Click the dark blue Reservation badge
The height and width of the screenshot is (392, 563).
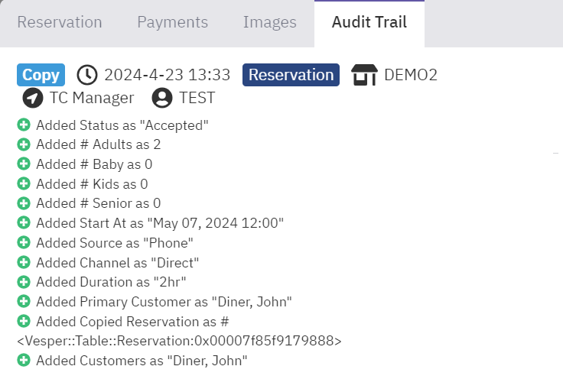point(291,75)
